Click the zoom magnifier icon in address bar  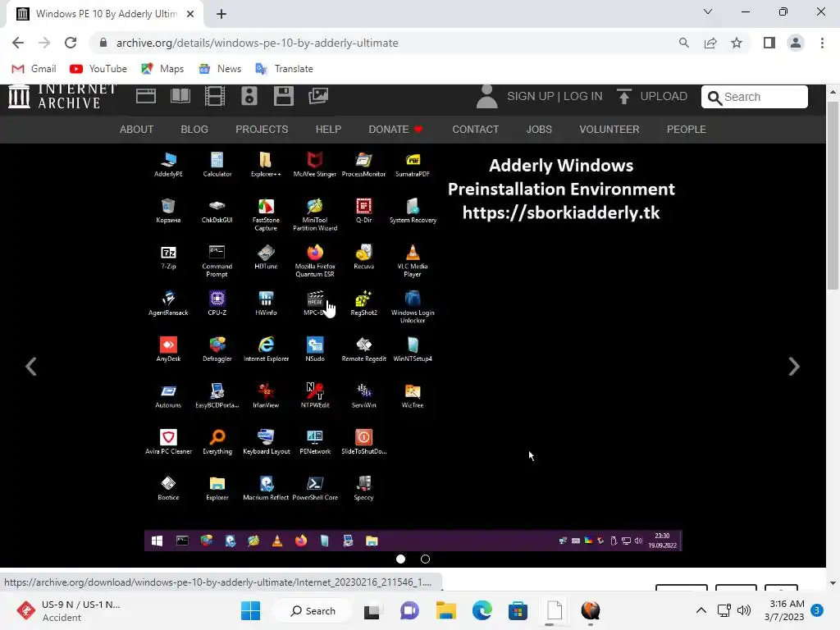(x=683, y=43)
